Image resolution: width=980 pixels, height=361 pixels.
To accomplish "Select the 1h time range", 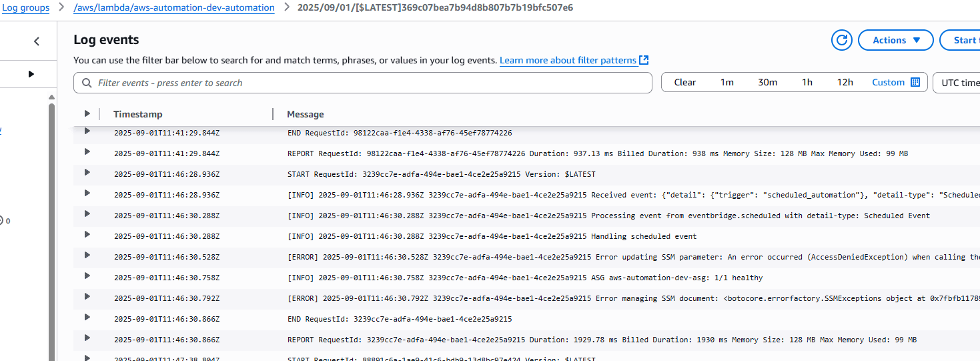I will pyautogui.click(x=807, y=83).
